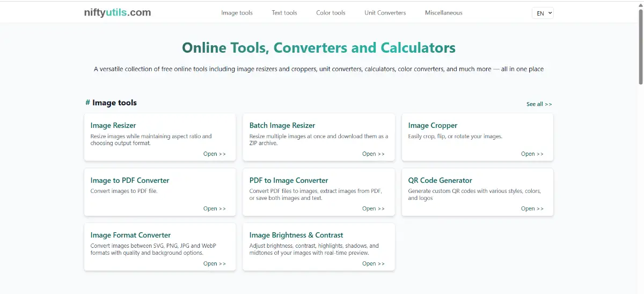Click Open >> on the Image Cropper card

point(532,154)
